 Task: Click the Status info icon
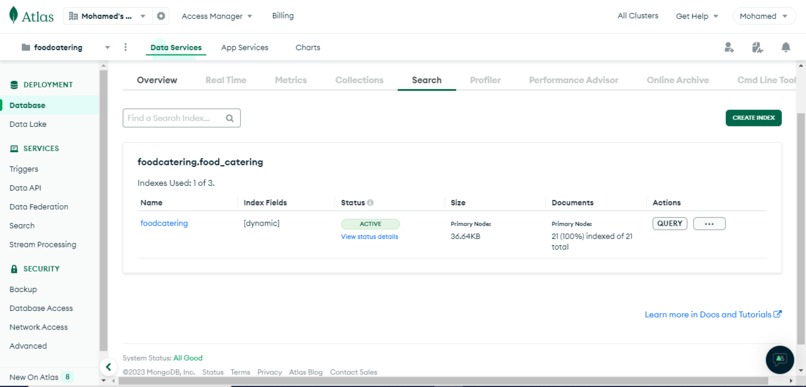[x=370, y=202]
